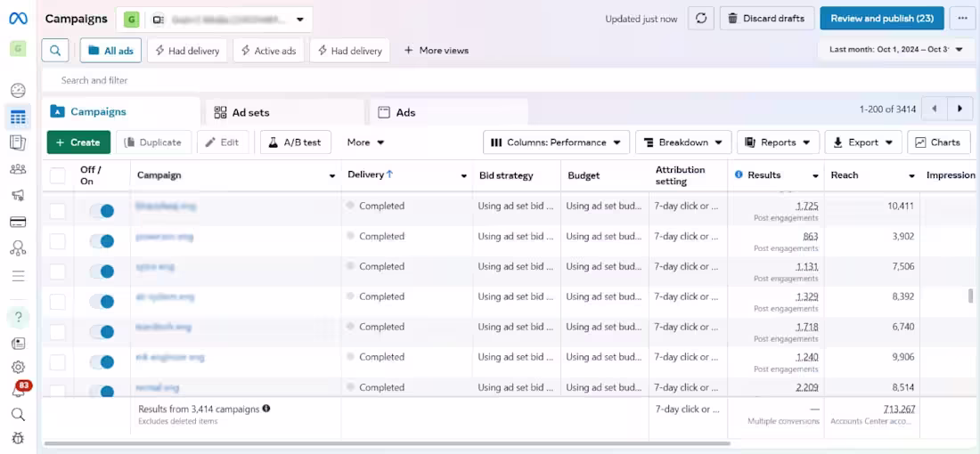980x454 pixels.
Task: Click Review and publish (23) button
Action: (x=882, y=19)
